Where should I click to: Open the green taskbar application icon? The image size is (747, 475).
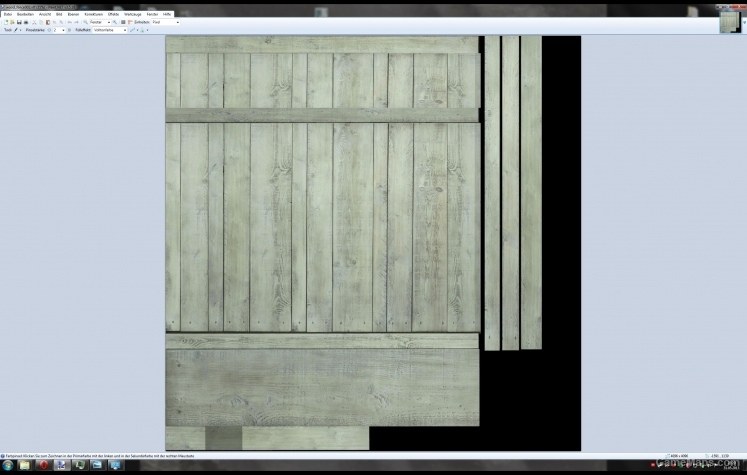pos(80,465)
